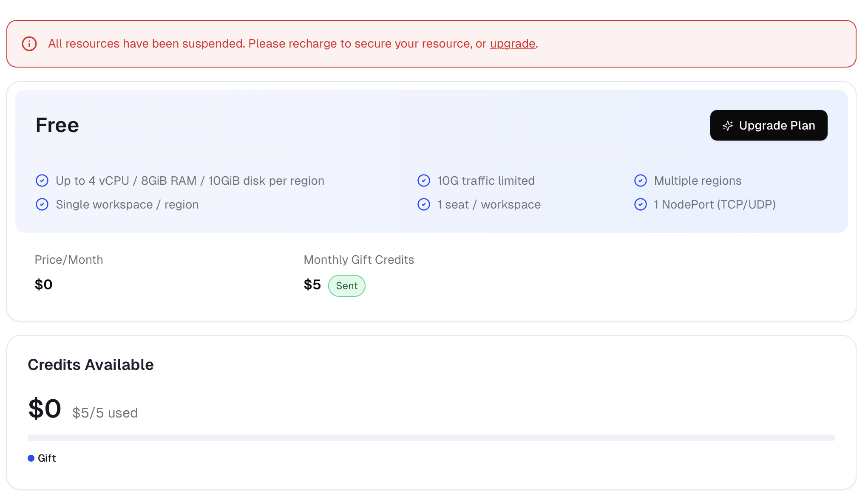Screen dimensions: 868x502
Task: Click the red info icon in the alert
Action: click(x=29, y=44)
